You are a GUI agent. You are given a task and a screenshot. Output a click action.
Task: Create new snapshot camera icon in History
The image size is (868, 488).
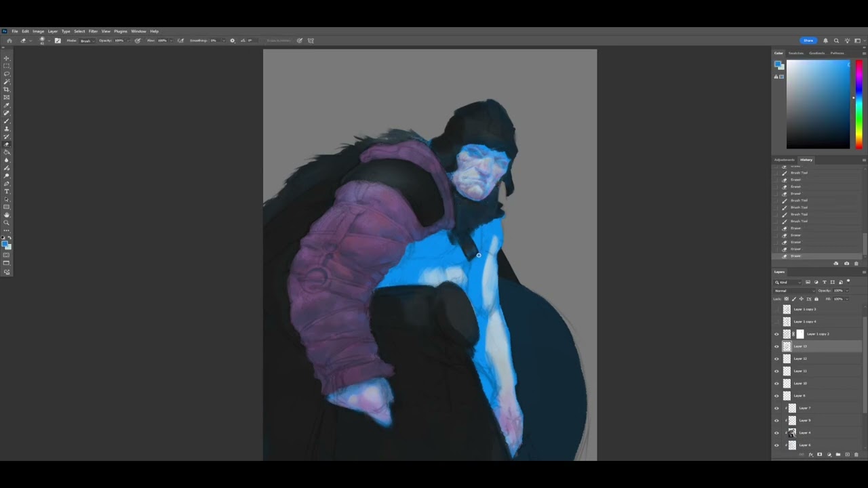(x=846, y=264)
